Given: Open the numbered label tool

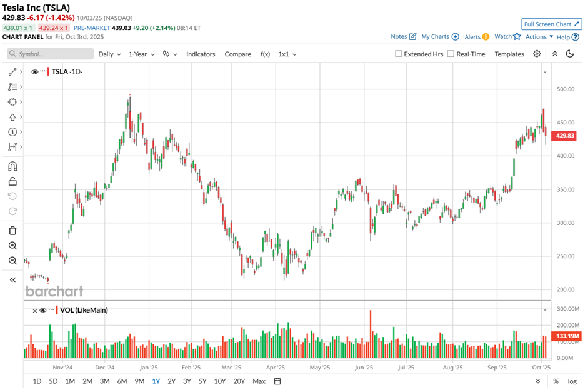Looking at the screenshot, I should pyautogui.click(x=12, y=132).
